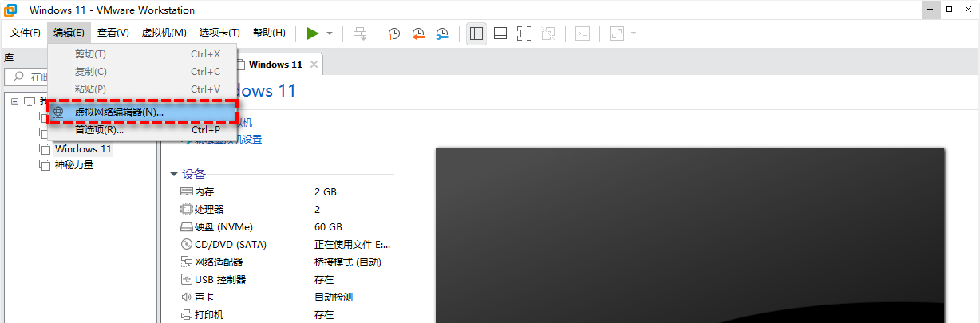Click 复制(C) in the edit menu
This screenshot has width=980, height=323.
(x=143, y=72)
